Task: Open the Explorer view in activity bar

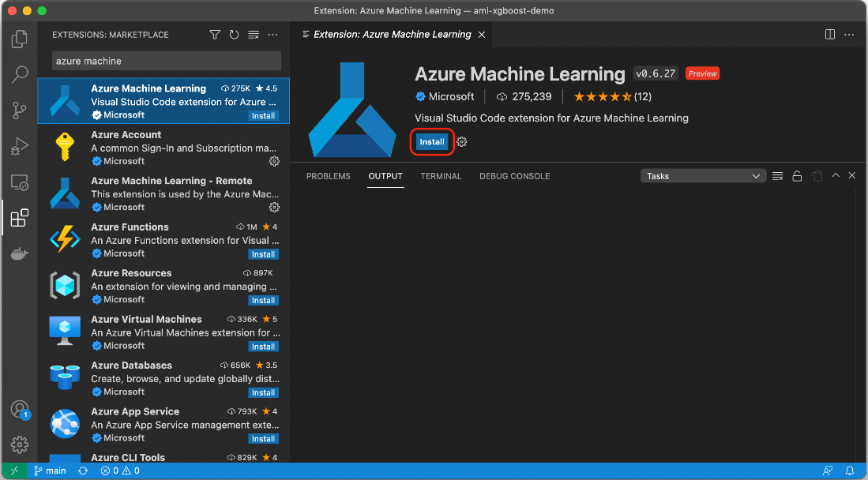Action: click(20, 39)
